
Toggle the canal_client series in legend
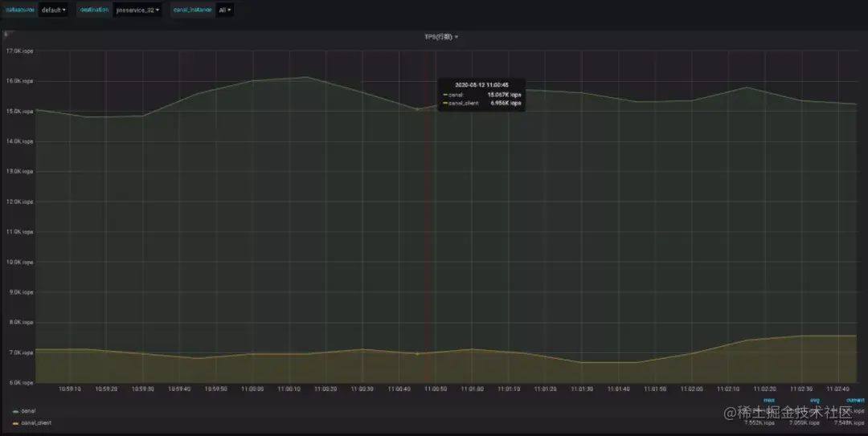click(x=36, y=422)
